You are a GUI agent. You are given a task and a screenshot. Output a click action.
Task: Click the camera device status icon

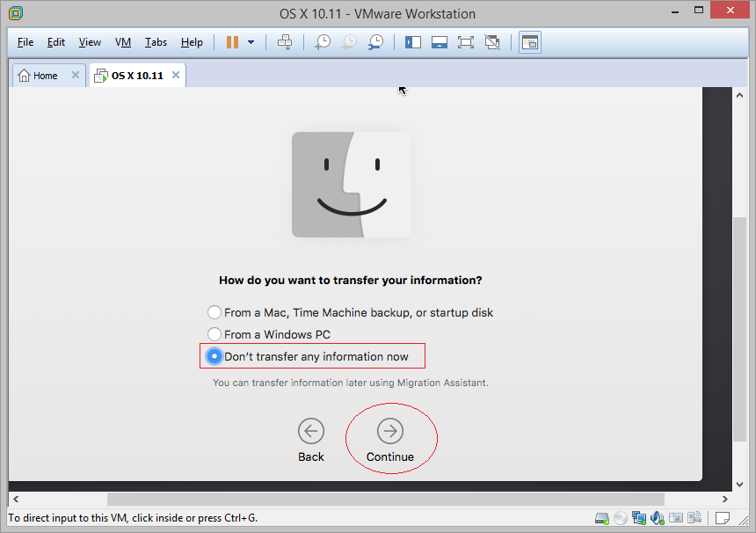(676, 518)
